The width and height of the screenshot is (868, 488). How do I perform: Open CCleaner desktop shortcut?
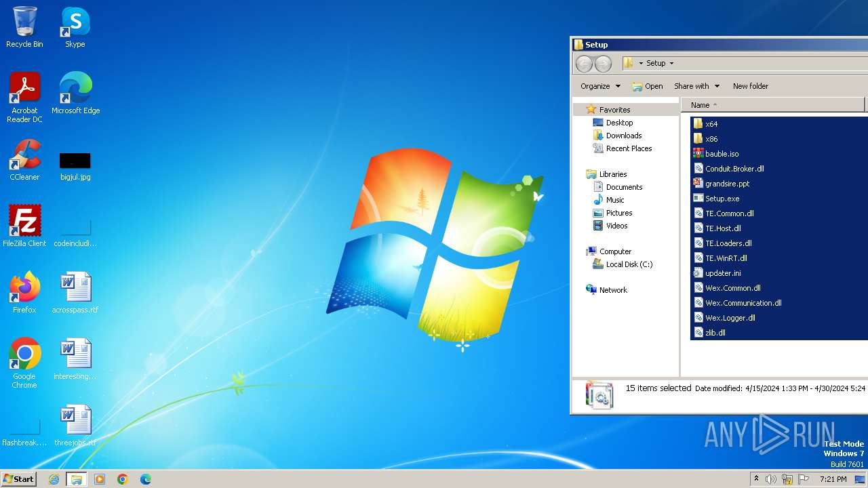[x=24, y=160]
